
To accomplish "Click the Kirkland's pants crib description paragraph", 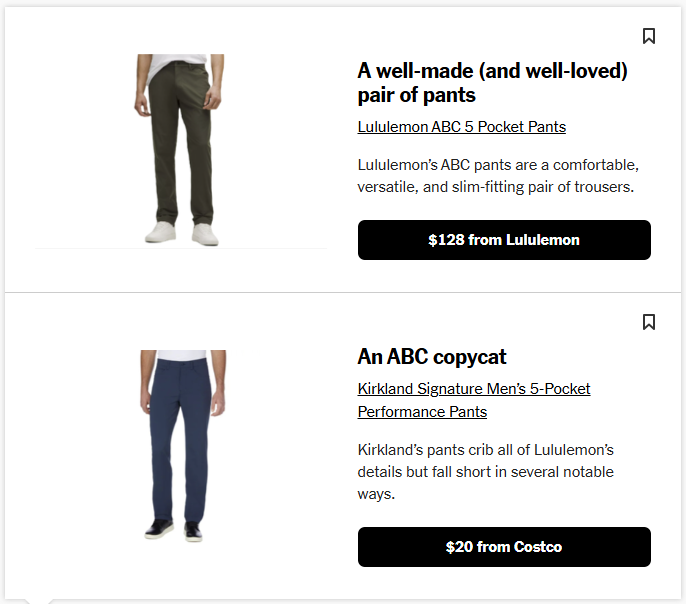I will (486, 472).
